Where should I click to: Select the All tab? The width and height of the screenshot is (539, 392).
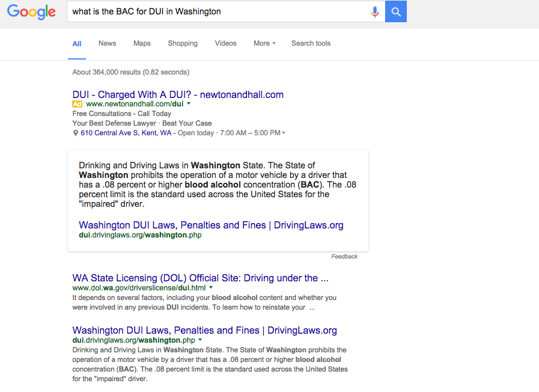pos(77,44)
